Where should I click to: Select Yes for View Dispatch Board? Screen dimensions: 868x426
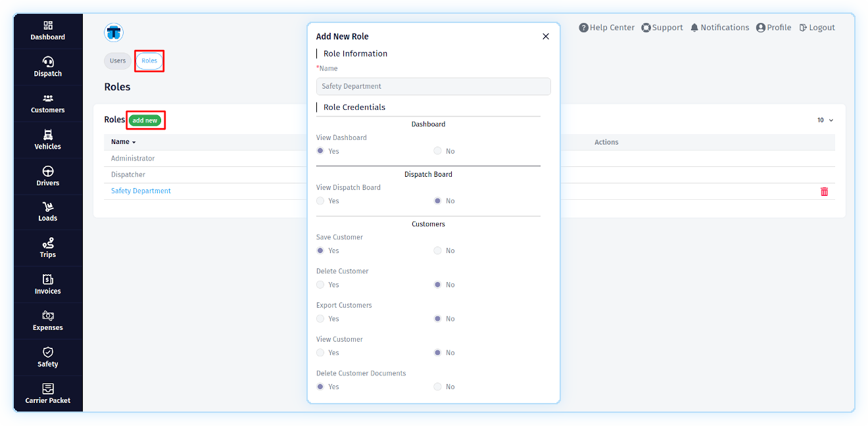[320, 201]
